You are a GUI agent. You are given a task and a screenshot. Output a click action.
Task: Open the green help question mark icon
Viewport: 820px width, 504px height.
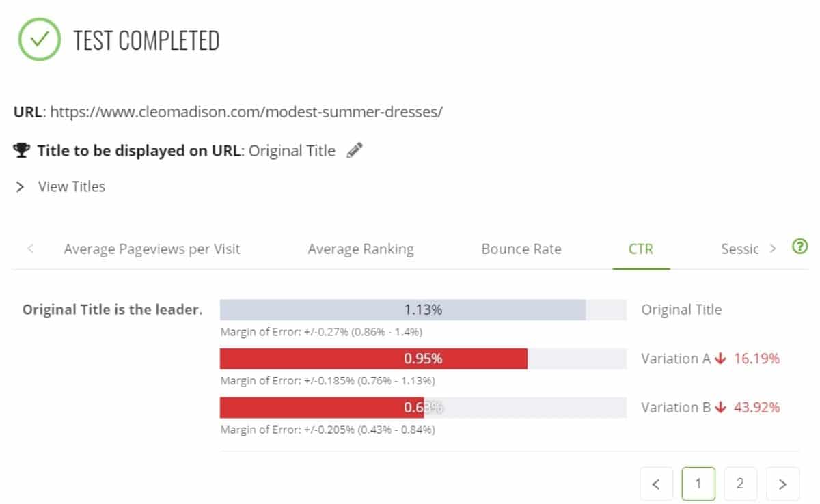pos(799,247)
